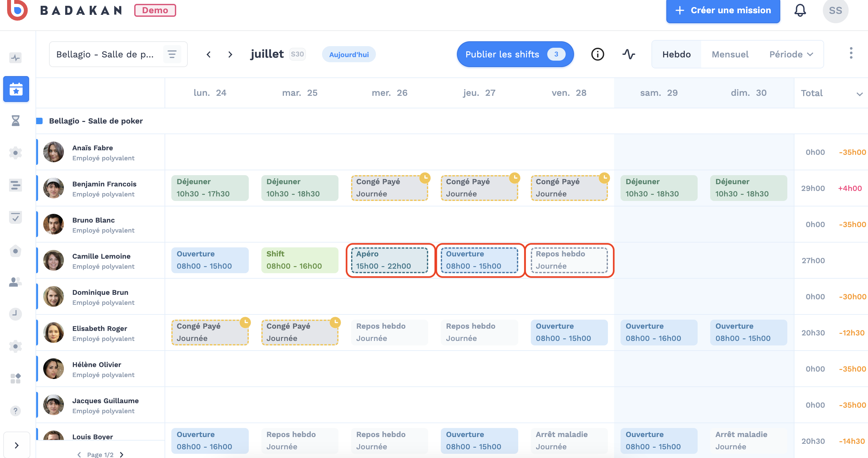The image size is (868, 458).
Task: Click the blue Bellagio group color square
Action: (x=39, y=121)
